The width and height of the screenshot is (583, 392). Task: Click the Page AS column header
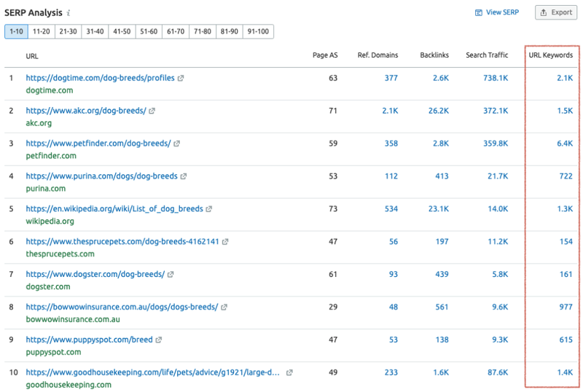click(x=325, y=55)
